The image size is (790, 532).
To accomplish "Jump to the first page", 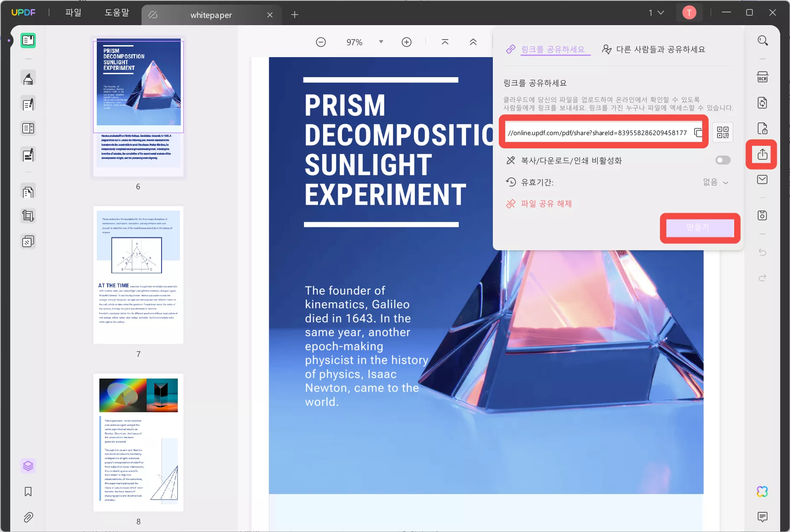I will 445,42.
